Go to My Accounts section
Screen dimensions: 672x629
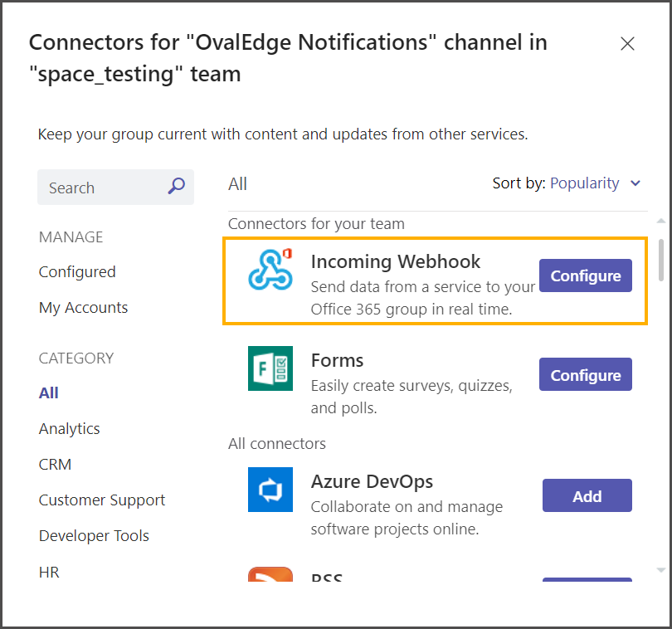click(83, 308)
